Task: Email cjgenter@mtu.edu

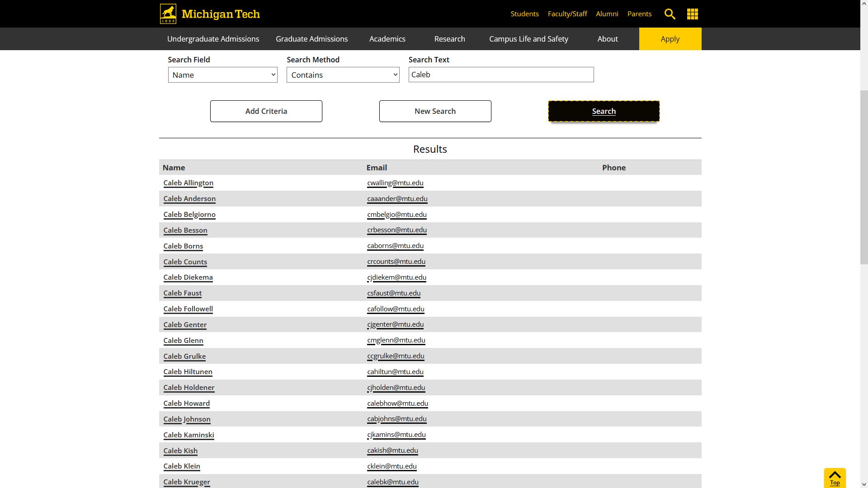Action: pos(395,324)
